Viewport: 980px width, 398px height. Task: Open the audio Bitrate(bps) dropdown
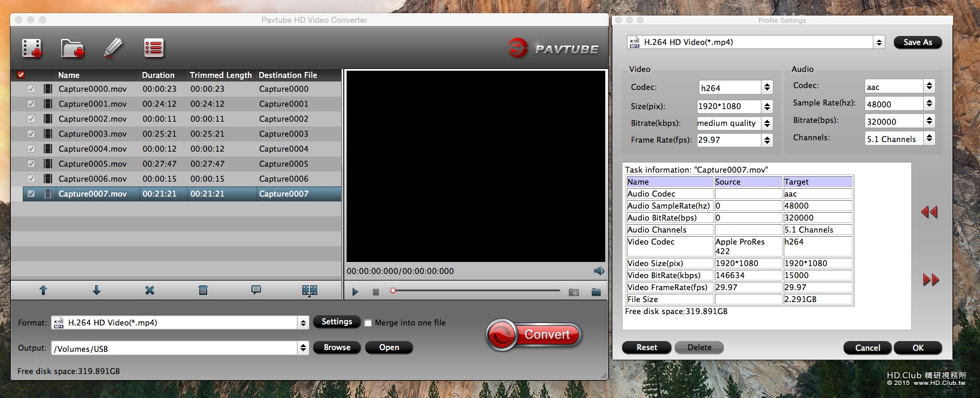click(x=929, y=121)
